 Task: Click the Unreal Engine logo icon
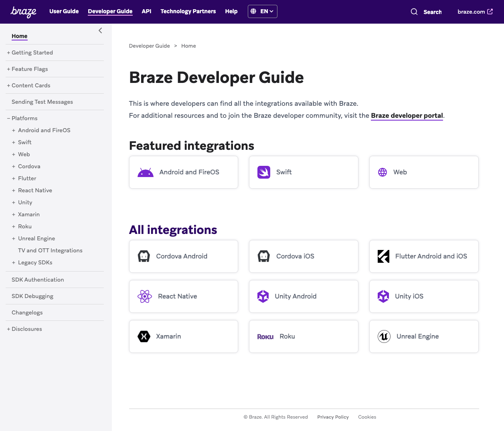[x=384, y=336]
